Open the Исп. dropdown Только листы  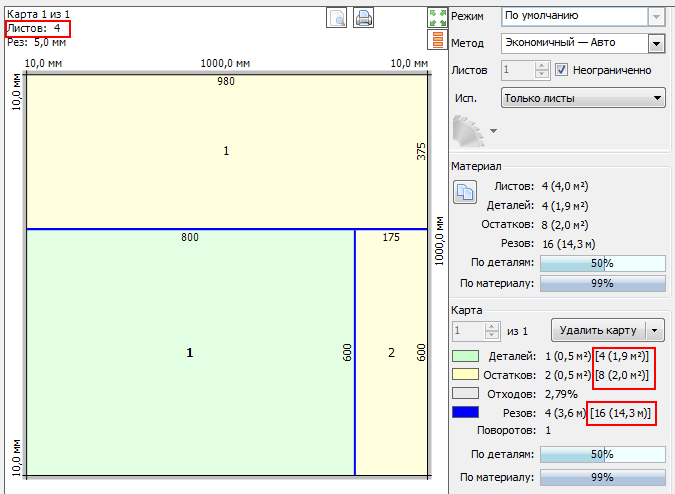pos(583,98)
